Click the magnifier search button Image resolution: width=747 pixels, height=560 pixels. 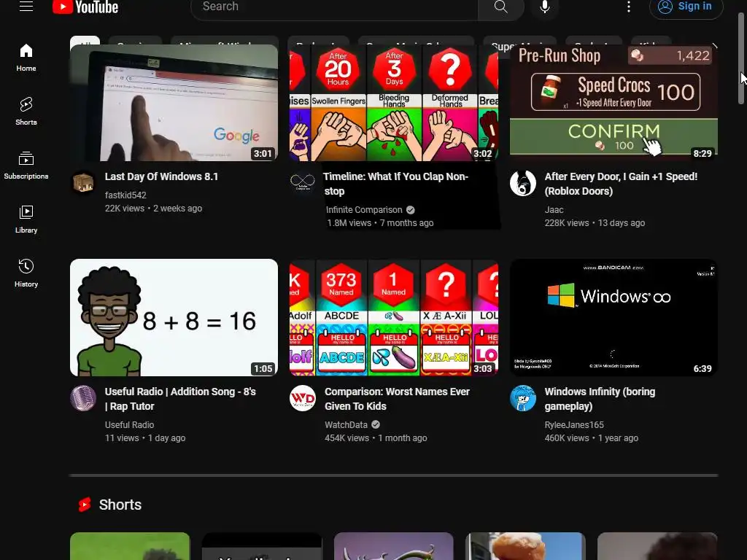tap(500, 7)
